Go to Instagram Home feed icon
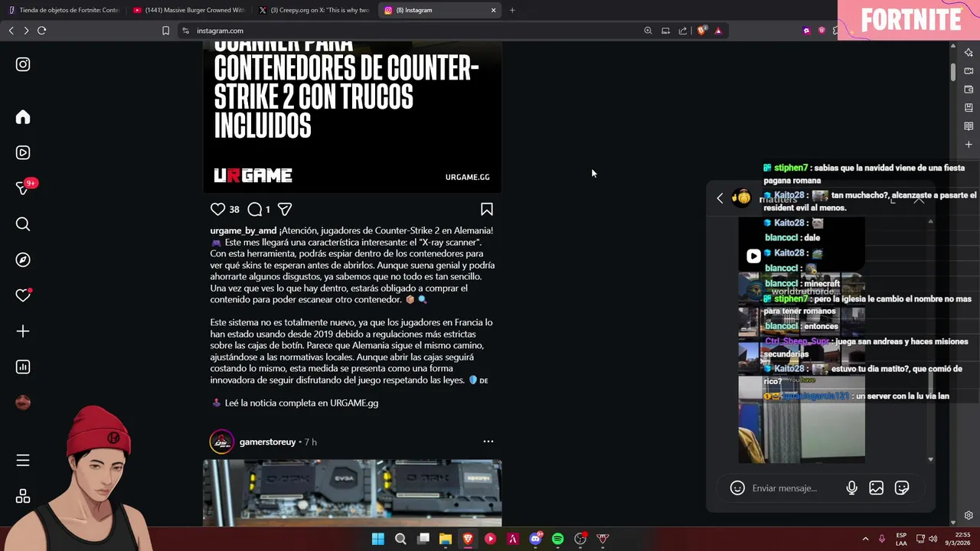The height and width of the screenshot is (551, 980). (23, 117)
